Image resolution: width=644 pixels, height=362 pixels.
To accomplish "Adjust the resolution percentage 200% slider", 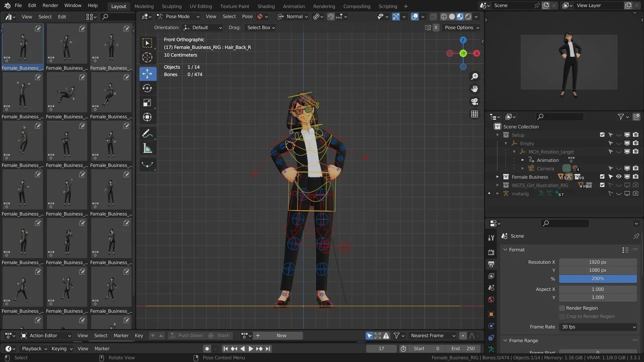I will 598,279.
